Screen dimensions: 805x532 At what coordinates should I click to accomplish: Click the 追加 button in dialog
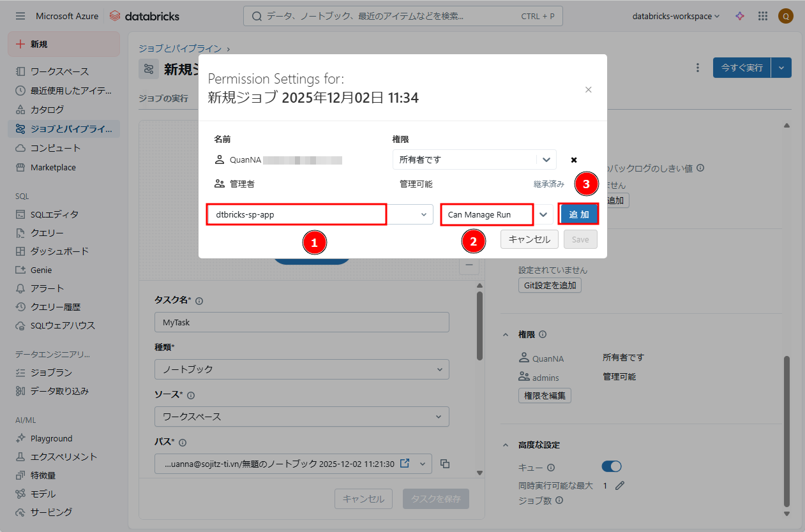click(579, 215)
